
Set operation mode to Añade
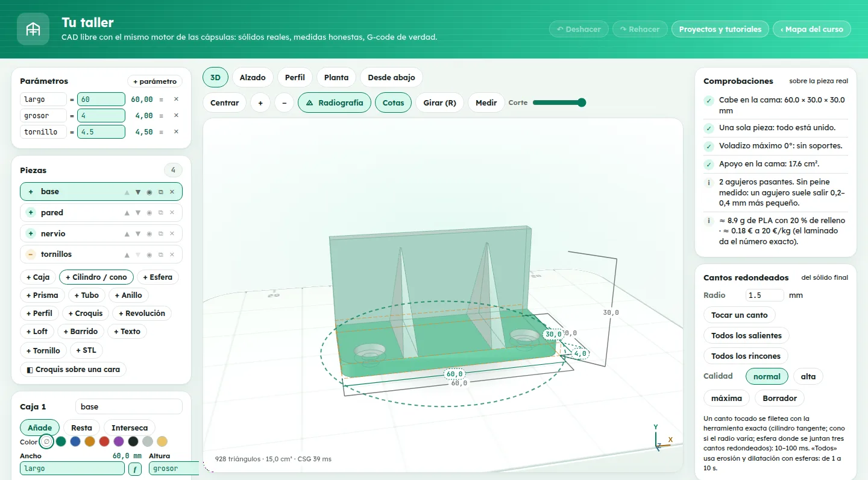(40, 428)
